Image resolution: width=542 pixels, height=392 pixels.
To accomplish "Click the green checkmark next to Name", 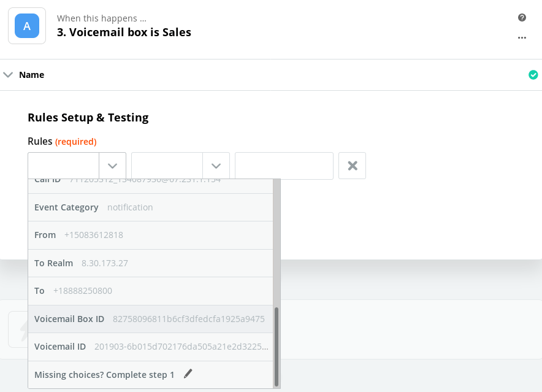I will coord(533,75).
